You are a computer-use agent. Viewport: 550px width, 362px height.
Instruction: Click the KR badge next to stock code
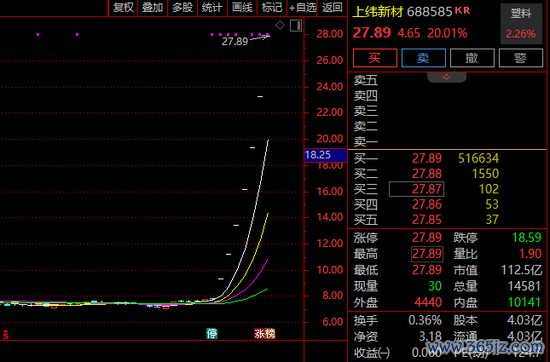pyautogui.click(x=462, y=11)
